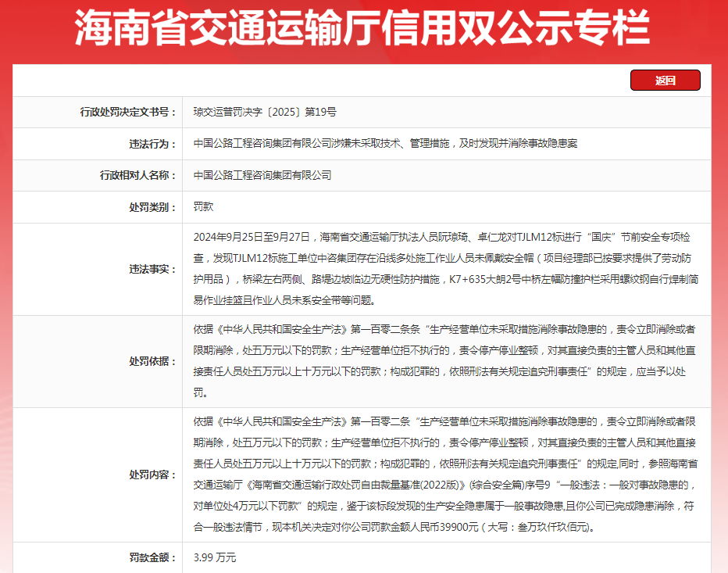The height and width of the screenshot is (573, 728).
Task: Click the 海南省交通运输厅信用双公示专栏 banner title
Action: [363, 30]
